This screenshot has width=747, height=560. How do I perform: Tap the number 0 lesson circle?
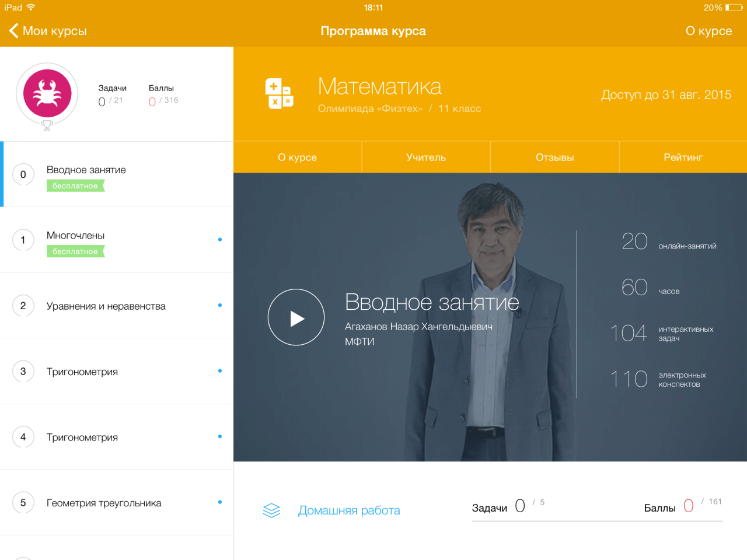23,174
